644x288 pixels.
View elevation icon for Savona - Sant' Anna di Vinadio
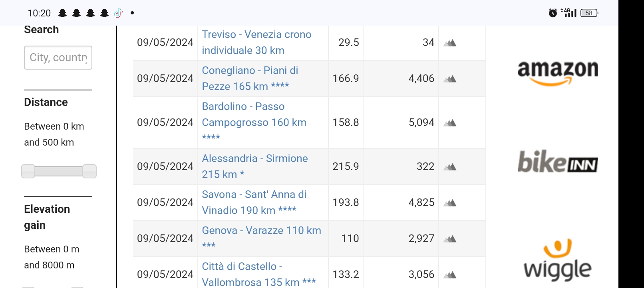(x=450, y=203)
